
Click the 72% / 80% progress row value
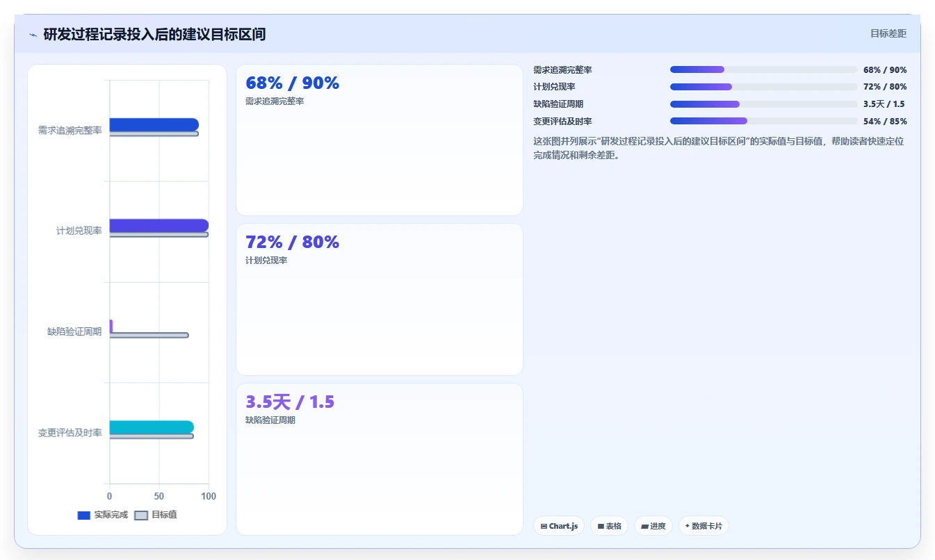click(x=885, y=87)
